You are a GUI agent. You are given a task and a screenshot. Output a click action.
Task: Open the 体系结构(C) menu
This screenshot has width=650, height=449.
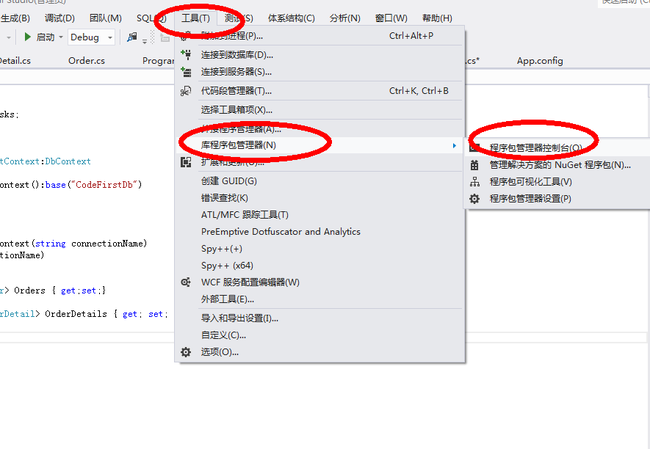[x=291, y=18]
